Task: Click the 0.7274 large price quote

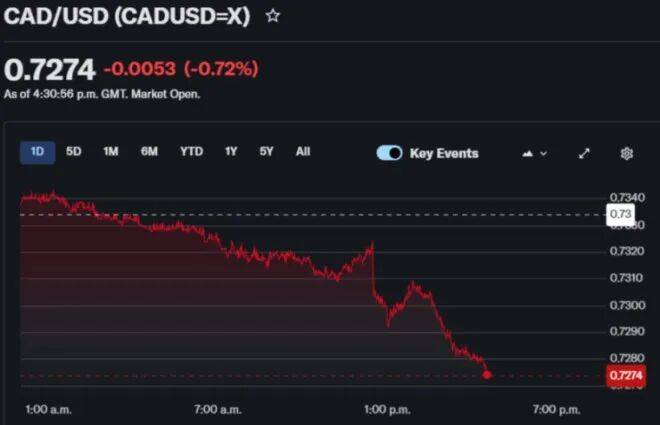Action: coord(50,69)
